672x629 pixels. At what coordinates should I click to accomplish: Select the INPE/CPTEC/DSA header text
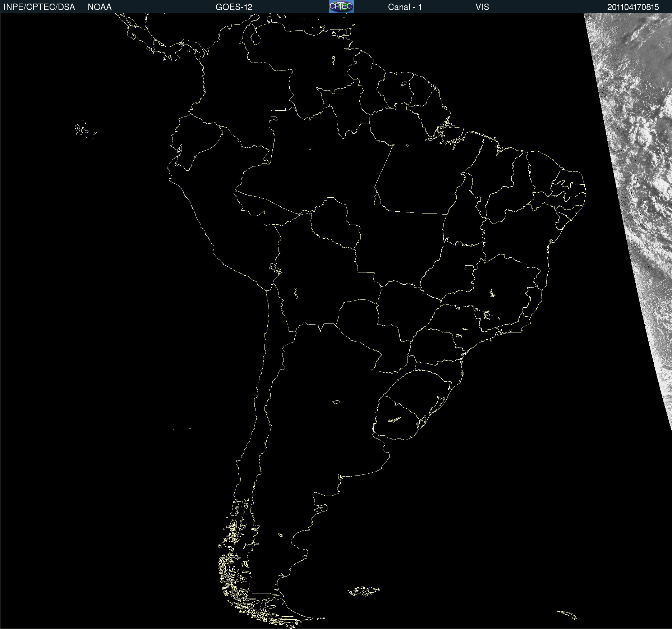click(39, 7)
